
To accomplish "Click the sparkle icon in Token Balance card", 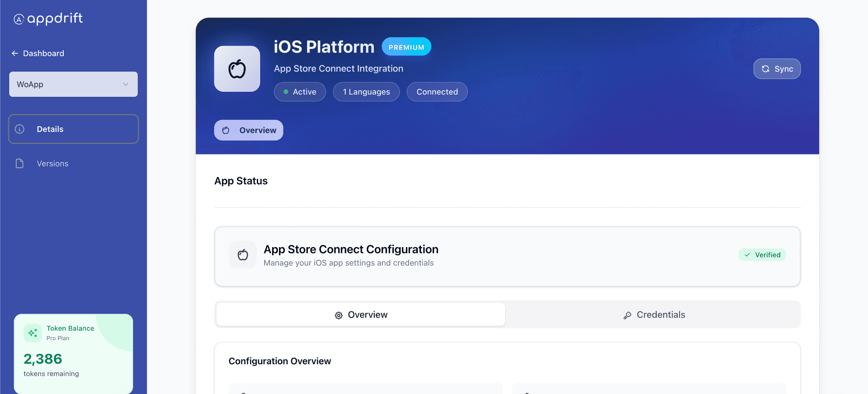I will click(33, 333).
